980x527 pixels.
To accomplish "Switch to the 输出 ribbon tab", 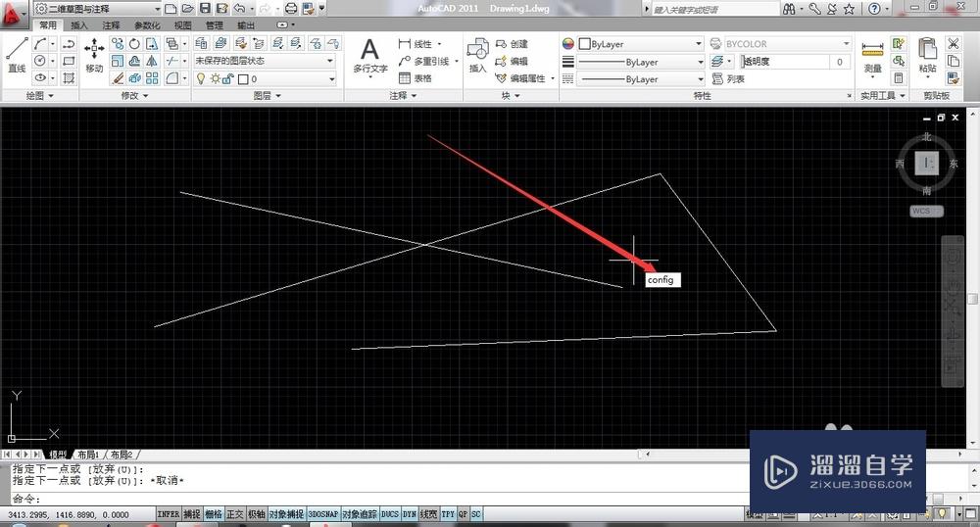I will [246, 24].
